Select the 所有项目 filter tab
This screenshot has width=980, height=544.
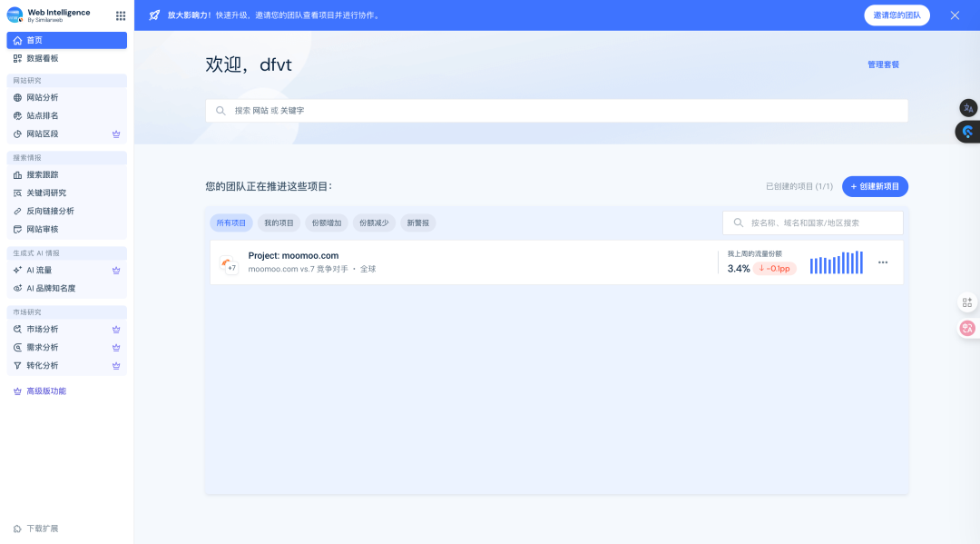pos(231,223)
